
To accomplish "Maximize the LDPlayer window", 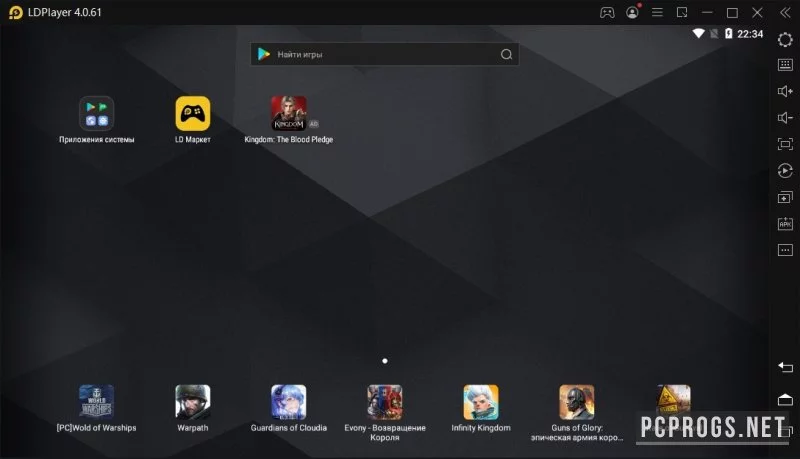I will coord(732,13).
